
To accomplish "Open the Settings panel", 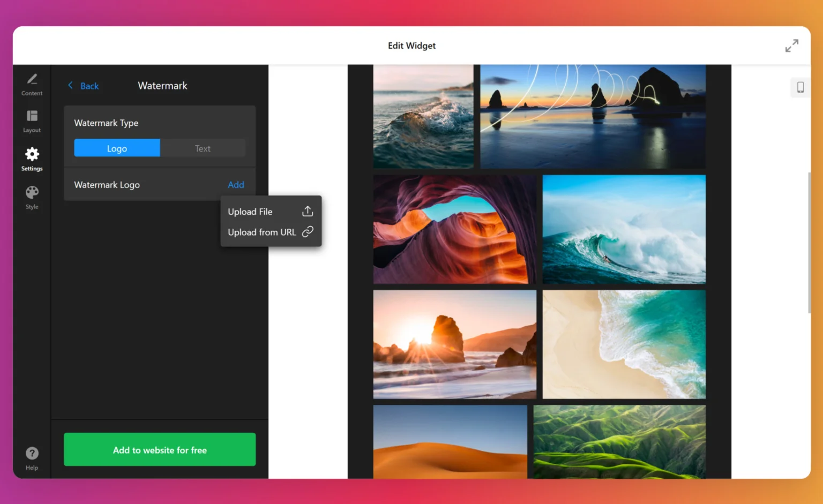I will pos(32,159).
